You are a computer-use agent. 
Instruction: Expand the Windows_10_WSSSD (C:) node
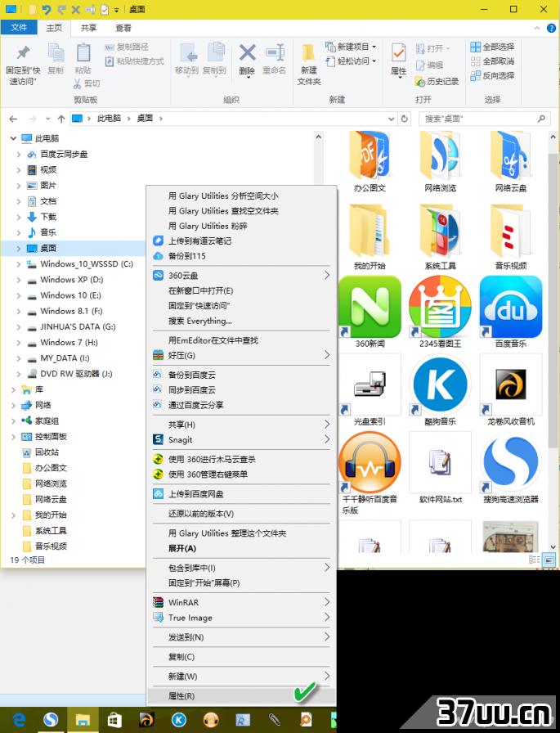click(19, 264)
